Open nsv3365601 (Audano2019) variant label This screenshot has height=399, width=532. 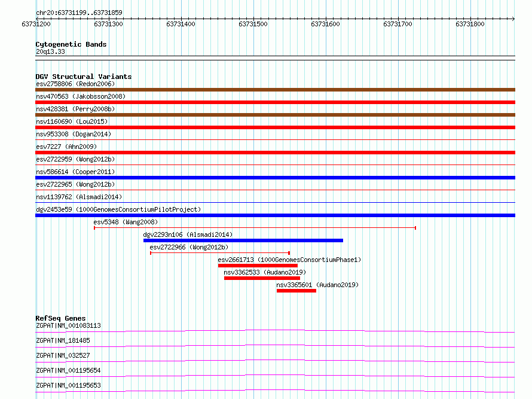click(x=317, y=285)
